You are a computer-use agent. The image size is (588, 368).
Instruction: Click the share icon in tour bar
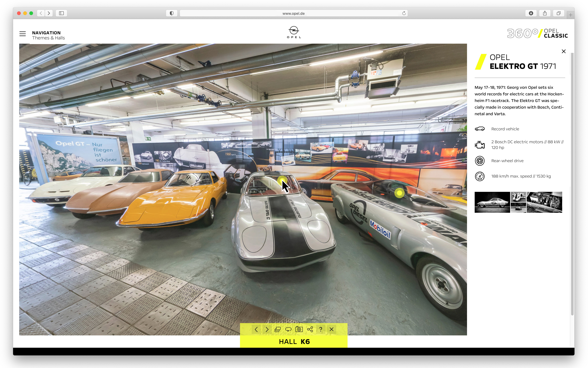(x=310, y=329)
